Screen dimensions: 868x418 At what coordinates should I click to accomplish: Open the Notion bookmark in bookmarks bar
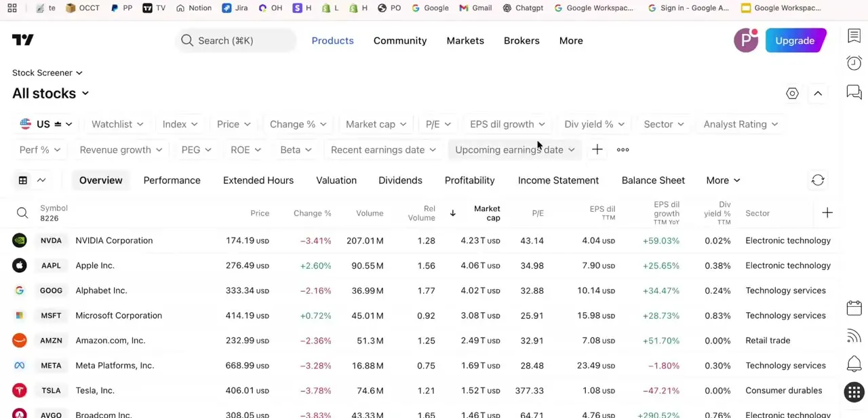click(193, 8)
